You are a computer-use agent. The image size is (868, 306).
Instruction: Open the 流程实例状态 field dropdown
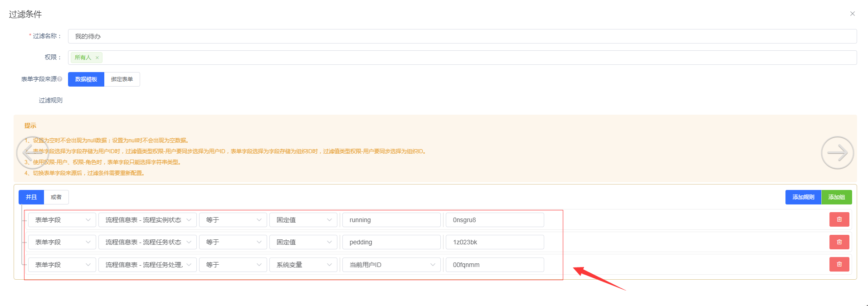[147, 220]
